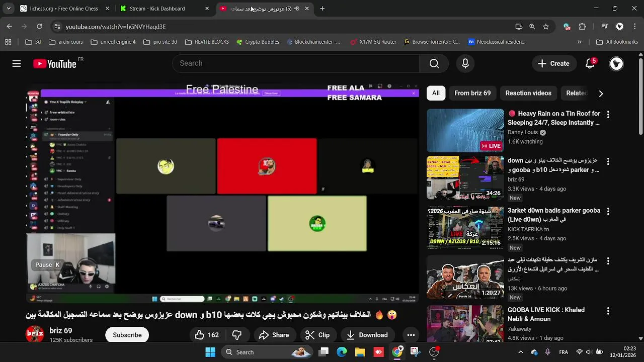This screenshot has width=644, height=362.
Task: Reload the page in Chrome
Action: (x=39, y=27)
